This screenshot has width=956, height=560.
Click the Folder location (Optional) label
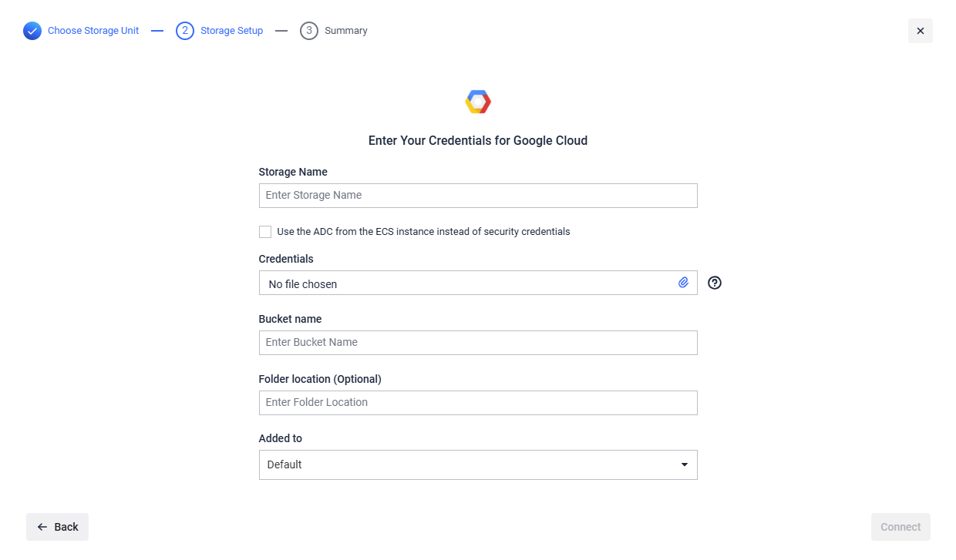tap(320, 379)
